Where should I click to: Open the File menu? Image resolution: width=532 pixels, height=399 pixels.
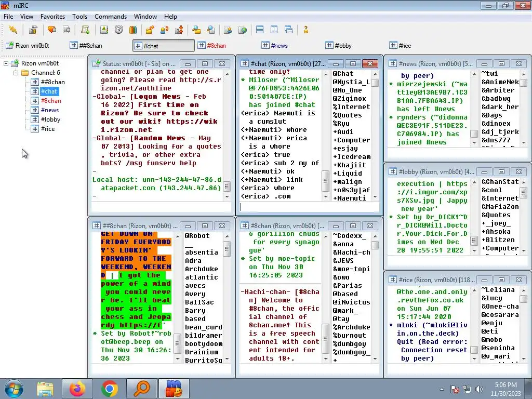(x=8, y=17)
